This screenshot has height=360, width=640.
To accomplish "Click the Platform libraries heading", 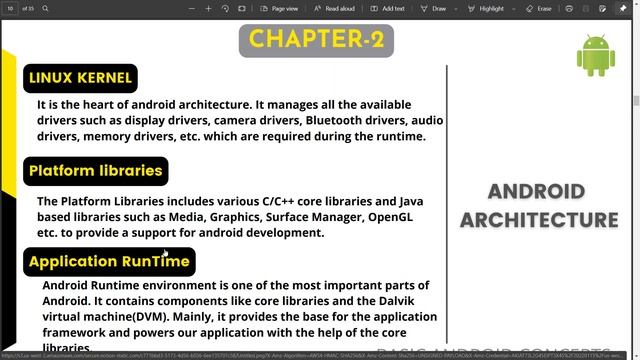I will coord(96,171).
